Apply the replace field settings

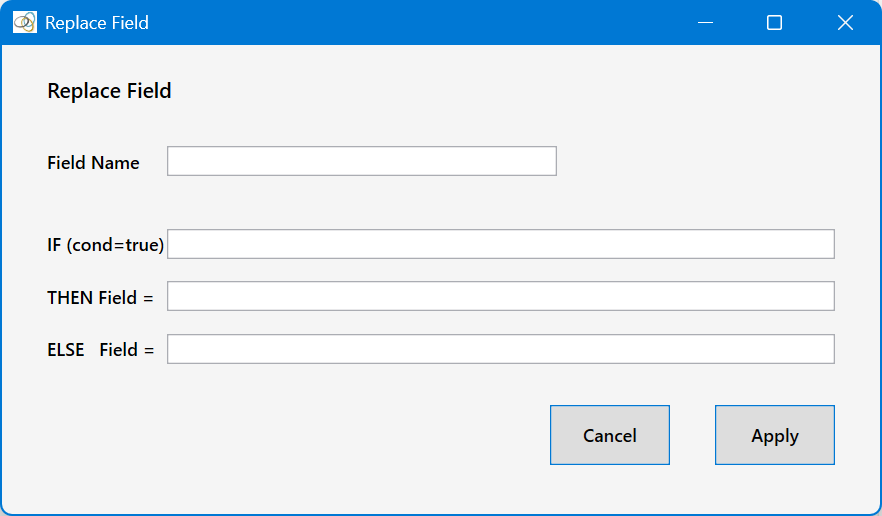[775, 435]
